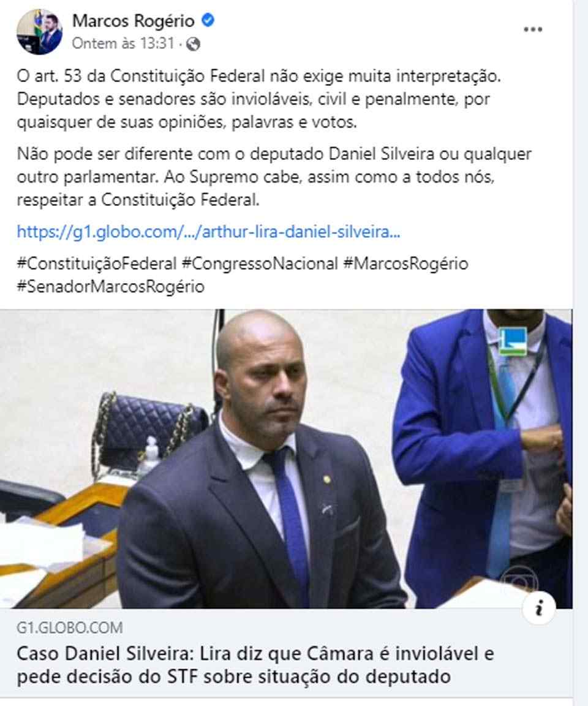The width and height of the screenshot is (588, 706).
Task: Click the 'Caso Daniel Silveira' article headline
Action: [x=255, y=665]
